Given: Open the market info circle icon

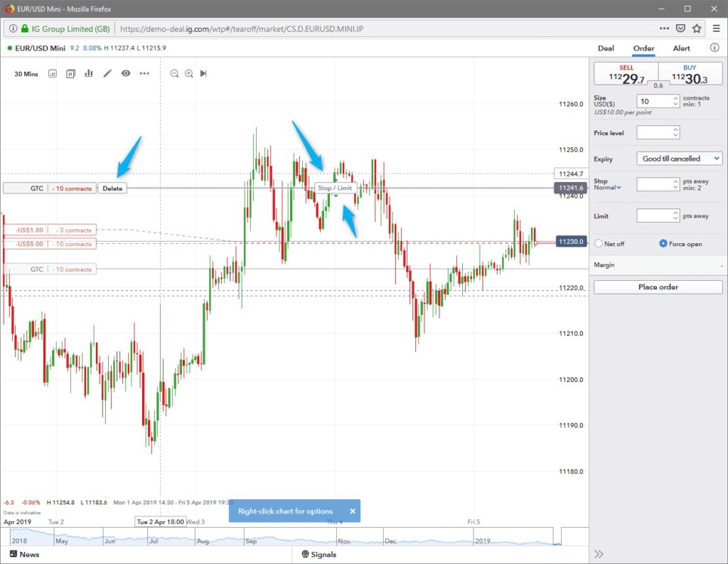Looking at the screenshot, I should pyautogui.click(x=714, y=48).
